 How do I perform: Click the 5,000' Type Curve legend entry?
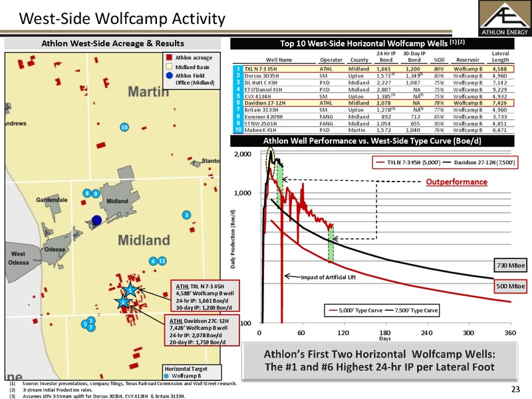(x=356, y=311)
